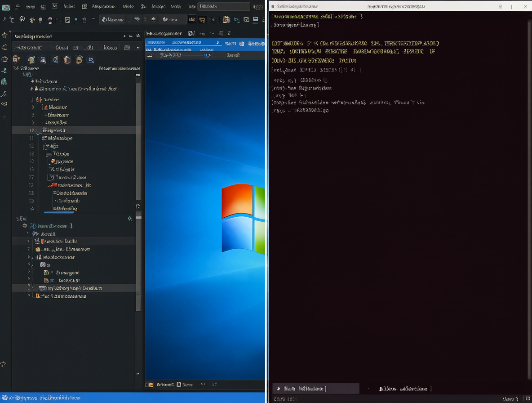Select the tree row numbered 11
The image size is (532, 403).
coord(74,138)
